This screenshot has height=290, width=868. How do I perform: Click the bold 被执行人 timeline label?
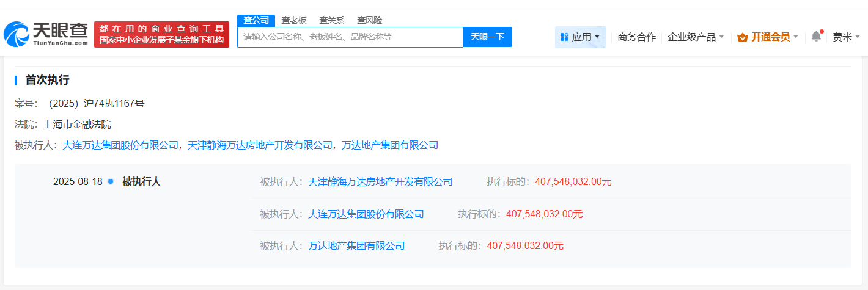141,182
